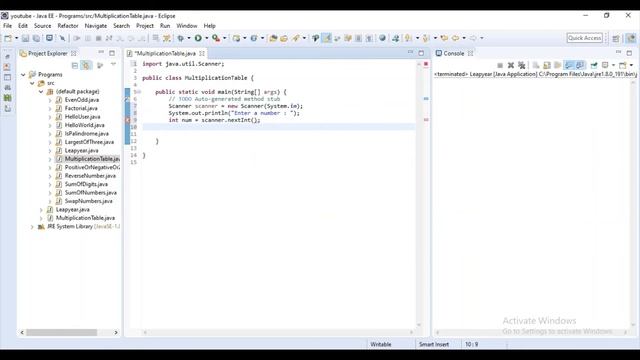Click the Save toolbar icon

pos(25,38)
